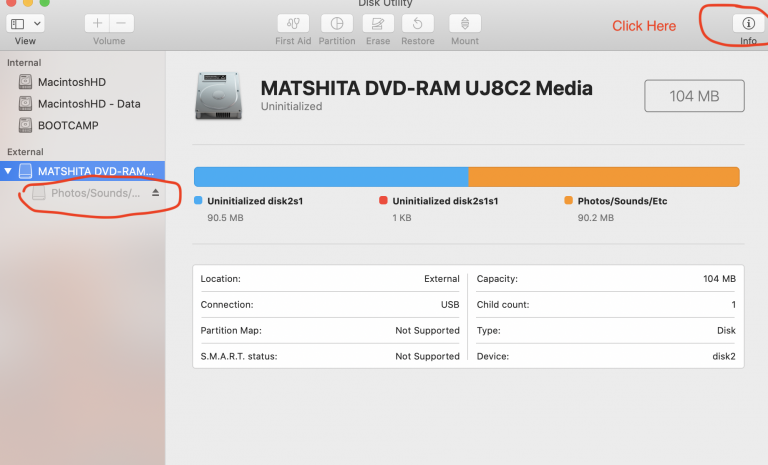Image resolution: width=768 pixels, height=465 pixels.
Task: Click the orange Photos/Sounds/Etc swatch
Action: point(568,200)
